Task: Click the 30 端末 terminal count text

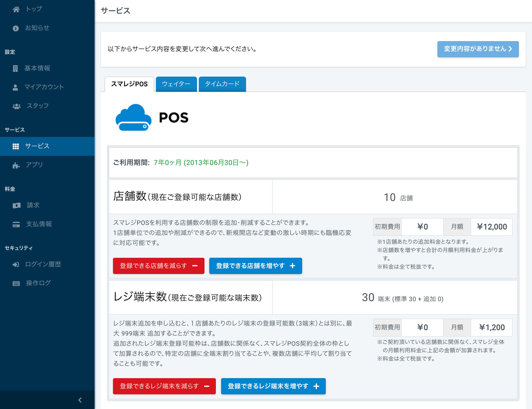Action: tap(402, 298)
